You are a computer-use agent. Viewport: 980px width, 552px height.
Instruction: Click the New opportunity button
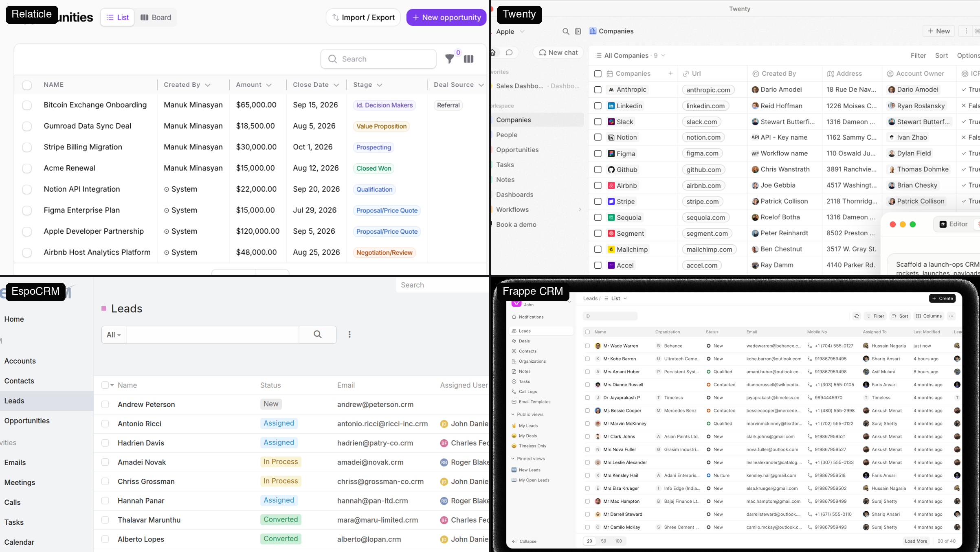pyautogui.click(x=446, y=18)
